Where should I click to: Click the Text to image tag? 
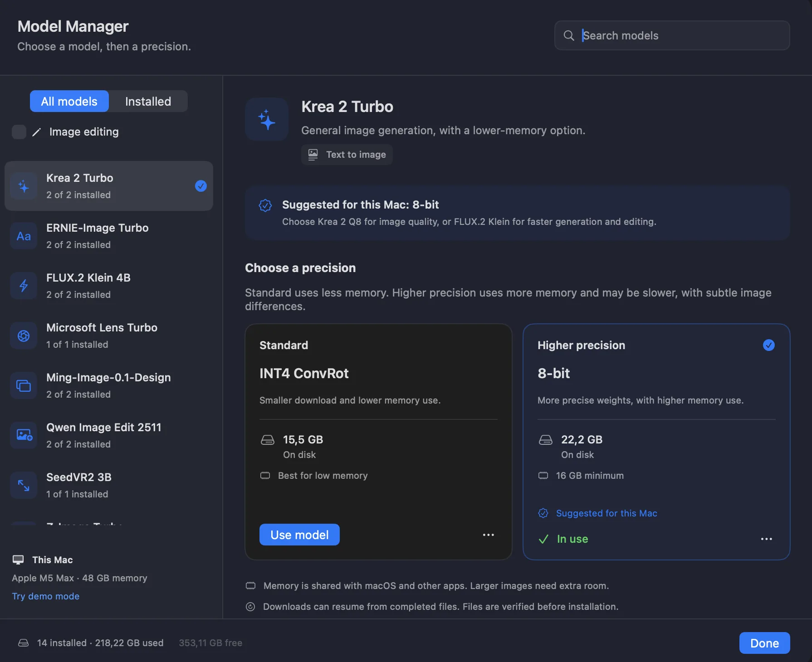[347, 155]
